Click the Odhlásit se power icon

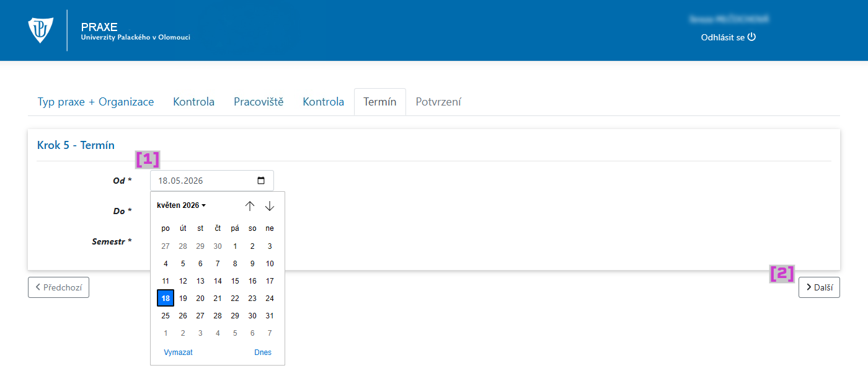pos(752,37)
